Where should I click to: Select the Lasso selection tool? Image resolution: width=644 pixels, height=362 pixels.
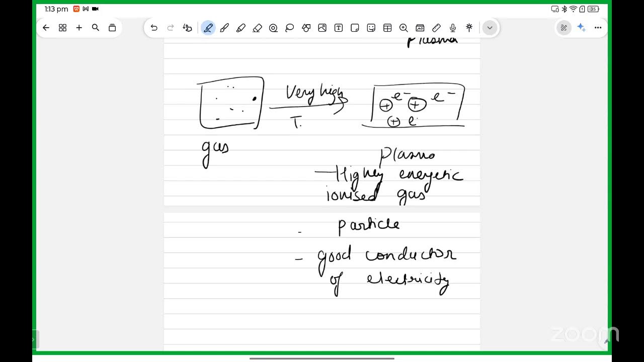[290, 28]
